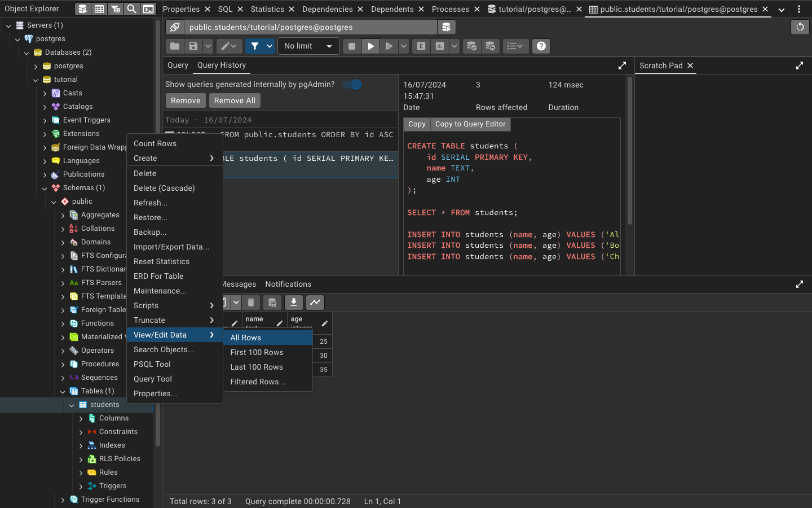Toggle show queries generated internally by pgAdmin
The height and width of the screenshot is (508, 812).
pos(352,85)
